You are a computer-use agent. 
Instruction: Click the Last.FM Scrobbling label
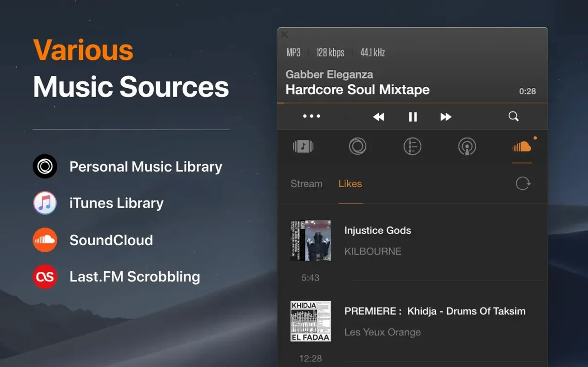[x=135, y=277]
